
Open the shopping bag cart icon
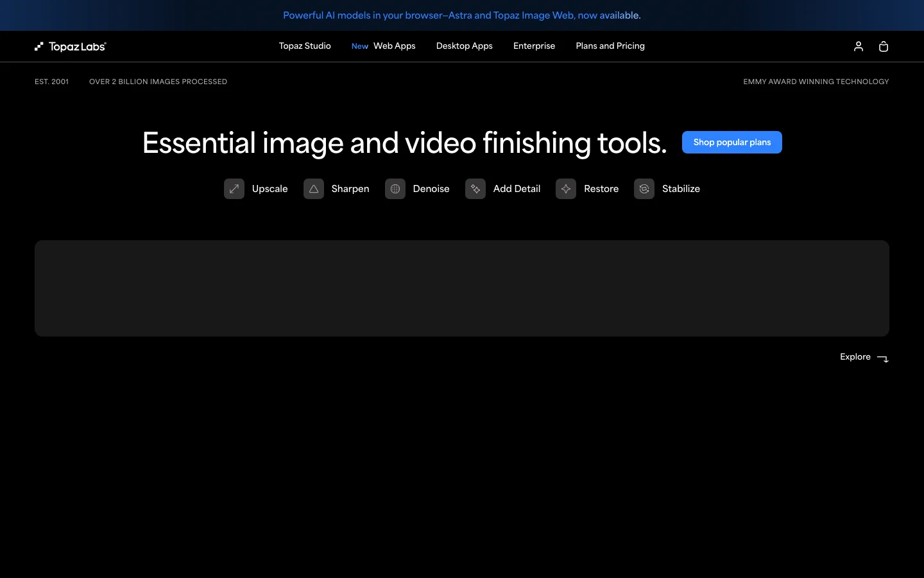884,46
